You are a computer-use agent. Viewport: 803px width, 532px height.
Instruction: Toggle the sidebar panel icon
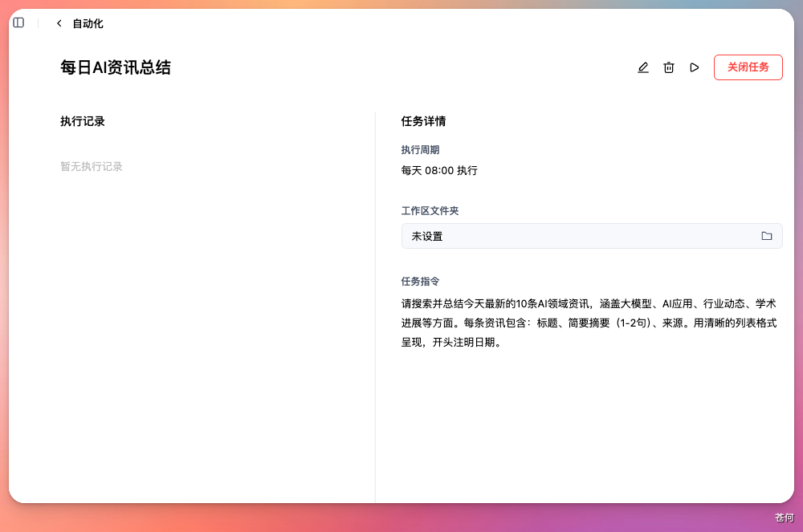(18, 22)
